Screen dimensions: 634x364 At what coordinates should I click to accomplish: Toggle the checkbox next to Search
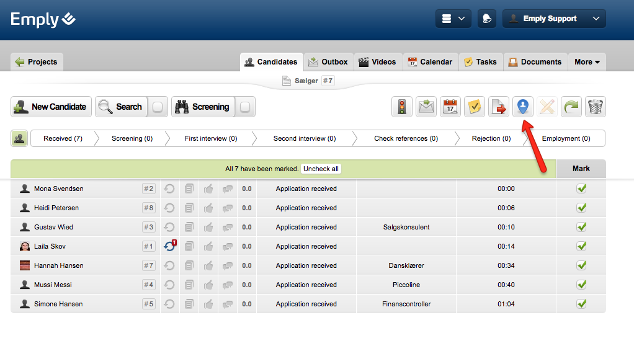click(x=158, y=107)
